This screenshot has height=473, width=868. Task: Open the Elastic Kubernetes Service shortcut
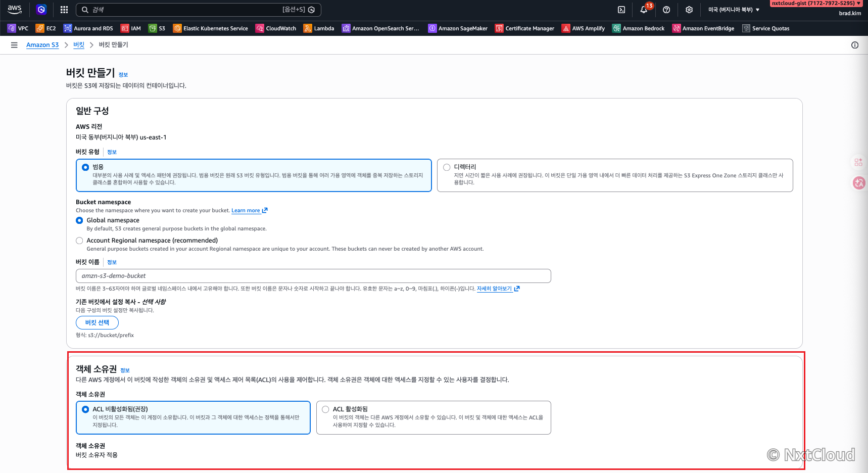click(211, 28)
